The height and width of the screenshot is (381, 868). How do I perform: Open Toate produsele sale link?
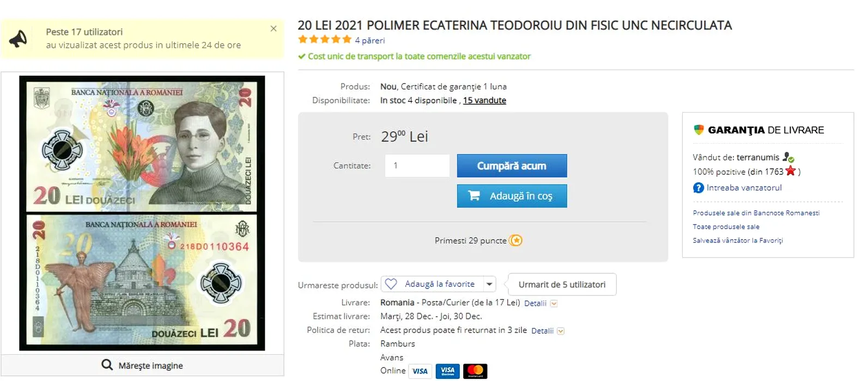pyautogui.click(x=726, y=226)
